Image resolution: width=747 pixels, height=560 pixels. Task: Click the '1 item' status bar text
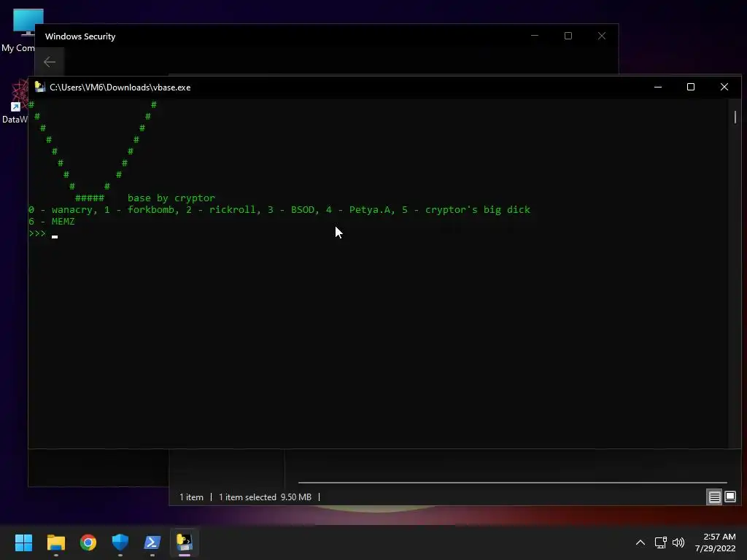pos(192,497)
